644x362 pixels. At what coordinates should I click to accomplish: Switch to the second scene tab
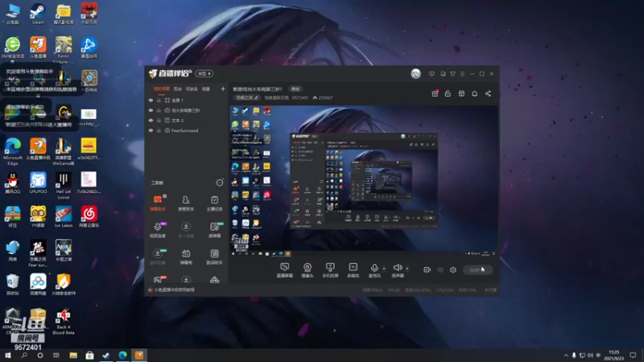point(177,88)
